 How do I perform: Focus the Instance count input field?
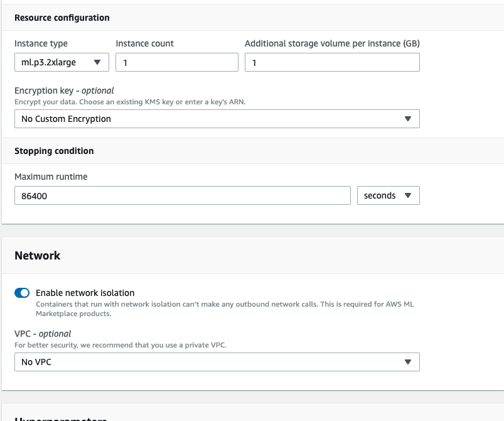(x=176, y=62)
